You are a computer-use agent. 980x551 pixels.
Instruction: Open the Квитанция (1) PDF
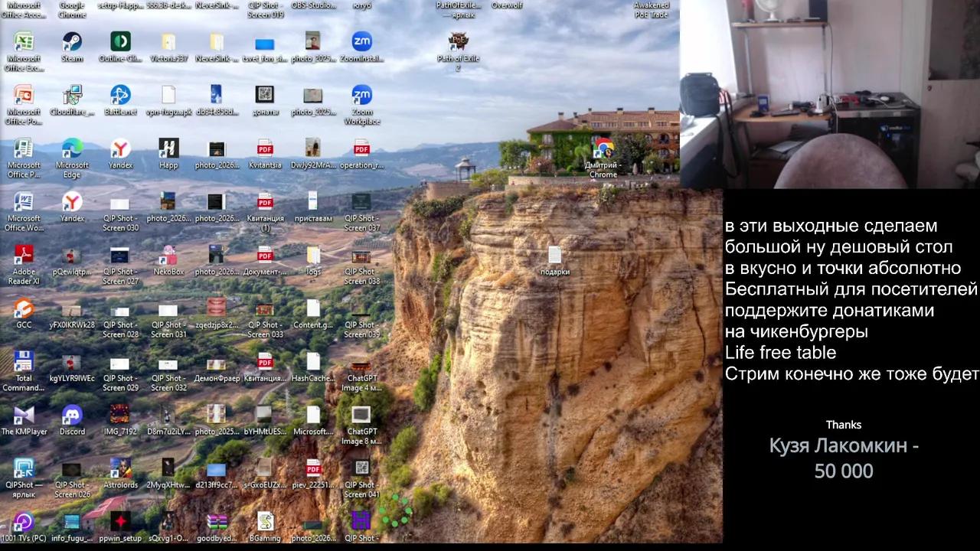[265, 212]
